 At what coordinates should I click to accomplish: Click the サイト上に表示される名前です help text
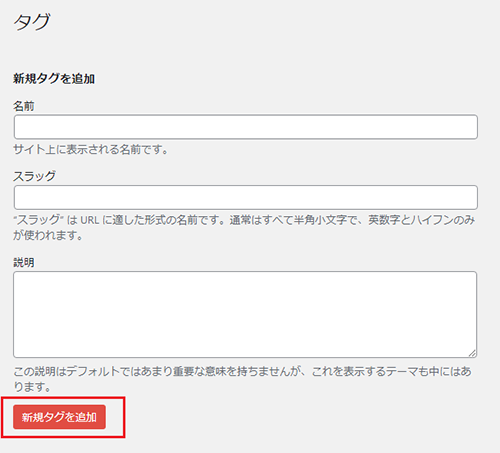coord(91,149)
